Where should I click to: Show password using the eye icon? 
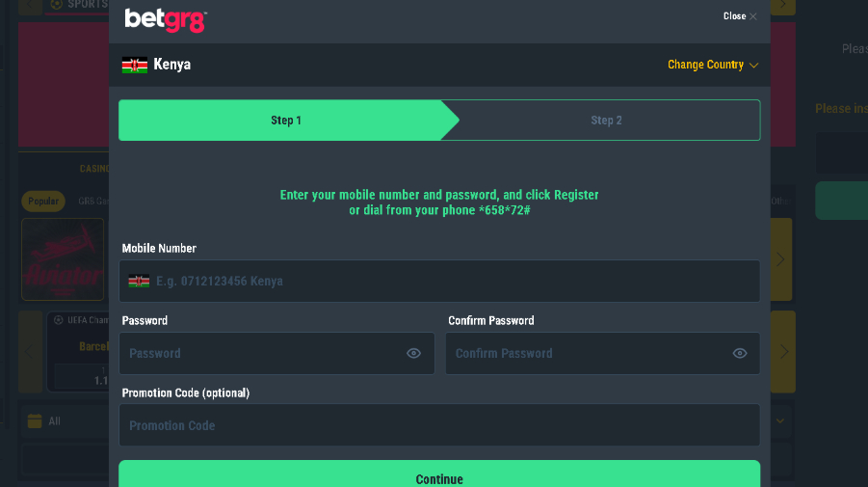413,354
